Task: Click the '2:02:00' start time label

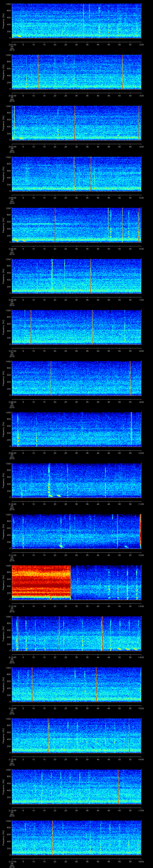Action: 12,96
